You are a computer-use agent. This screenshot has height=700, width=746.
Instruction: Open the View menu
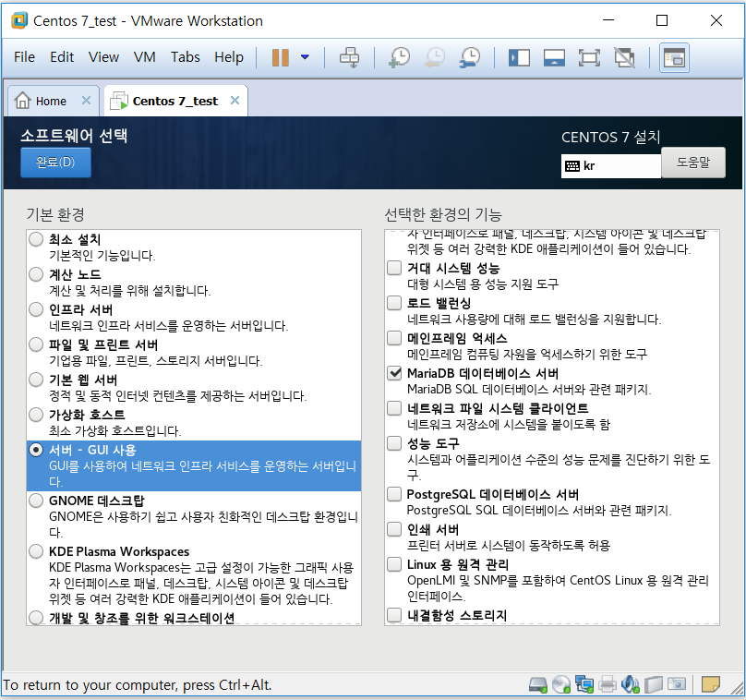(103, 57)
